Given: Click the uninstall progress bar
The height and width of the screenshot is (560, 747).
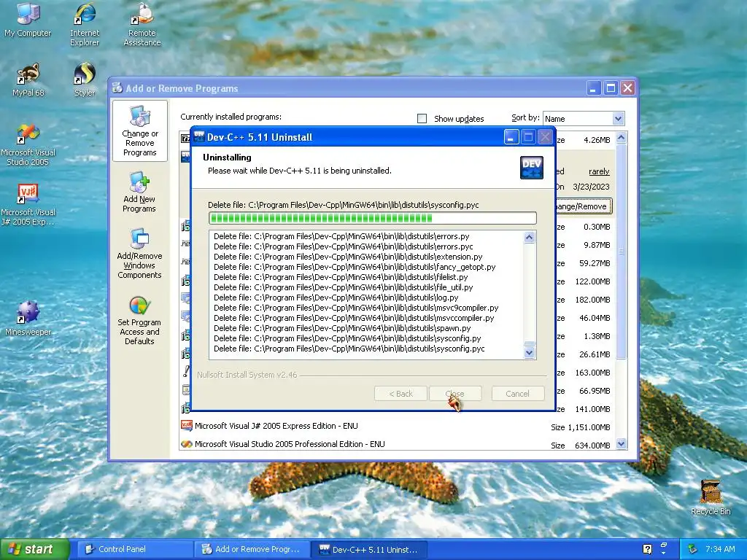Looking at the screenshot, I should (373, 218).
